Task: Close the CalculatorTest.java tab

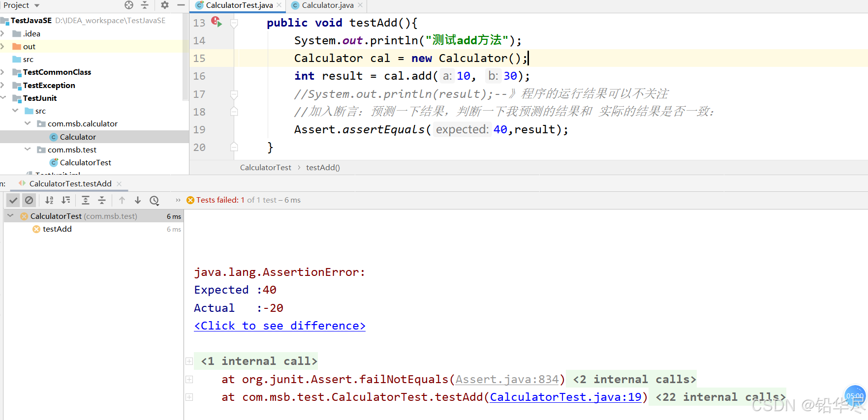Action: tap(279, 5)
